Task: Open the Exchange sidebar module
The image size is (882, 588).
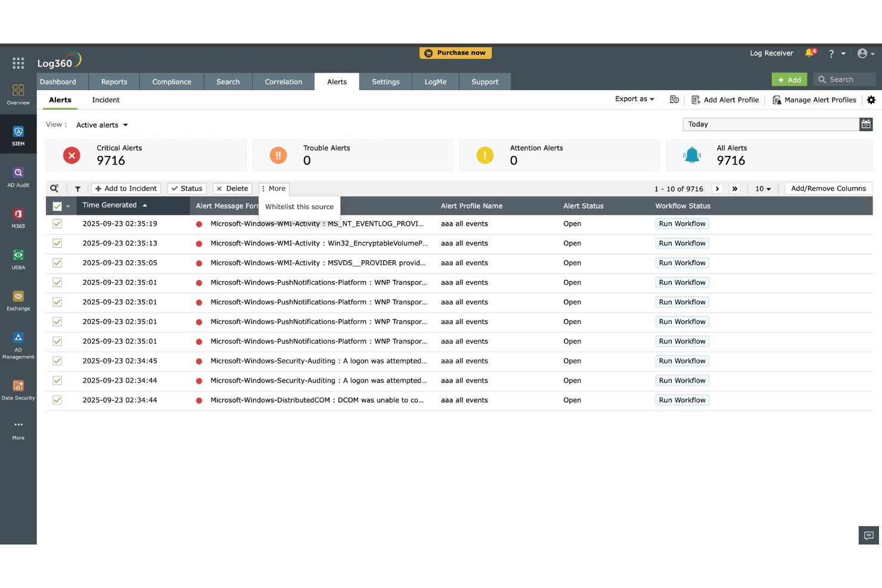Action: click(x=18, y=301)
